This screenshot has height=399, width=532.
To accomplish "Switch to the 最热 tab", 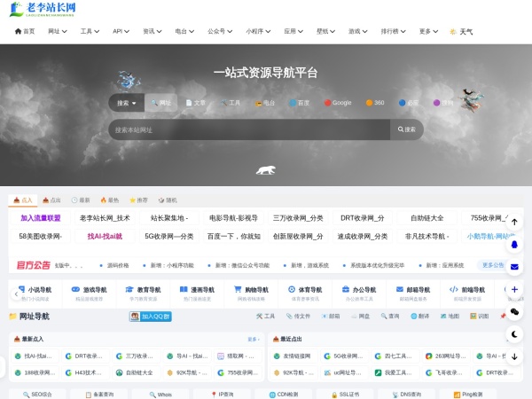I will point(110,200).
